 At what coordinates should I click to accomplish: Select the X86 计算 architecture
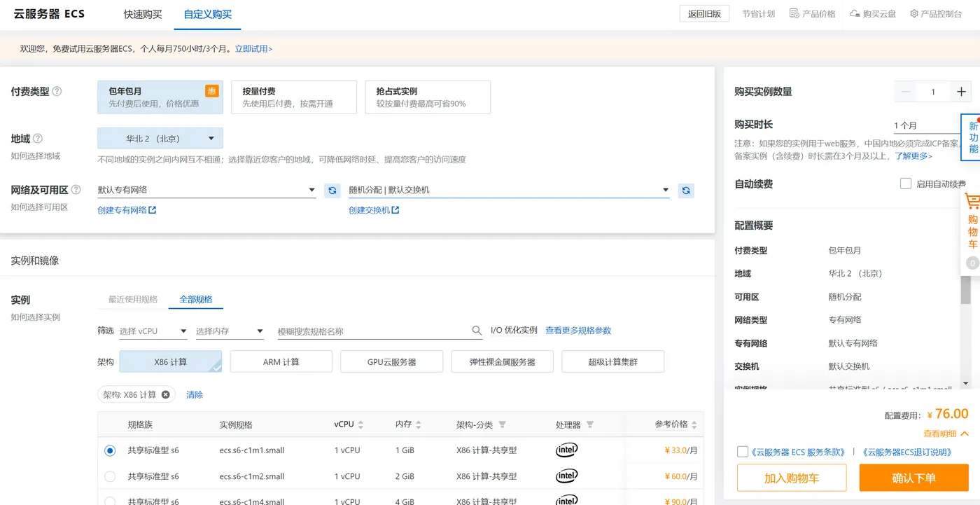pyautogui.click(x=171, y=361)
